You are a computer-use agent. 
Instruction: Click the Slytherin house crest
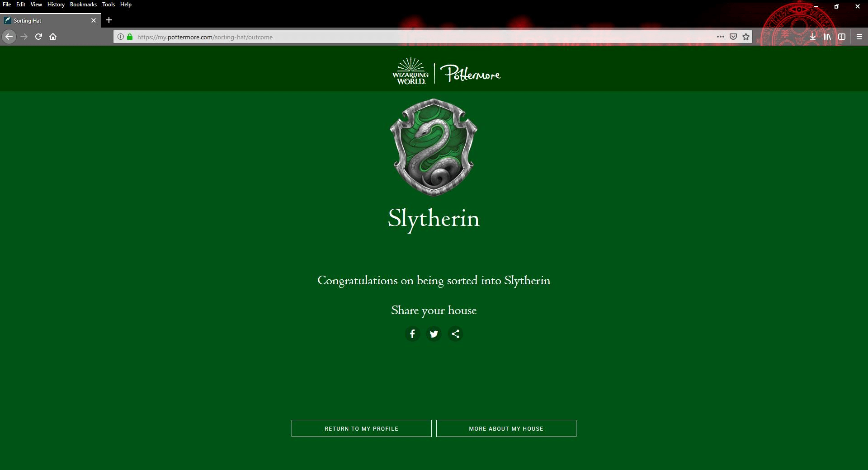coord(434,147)
